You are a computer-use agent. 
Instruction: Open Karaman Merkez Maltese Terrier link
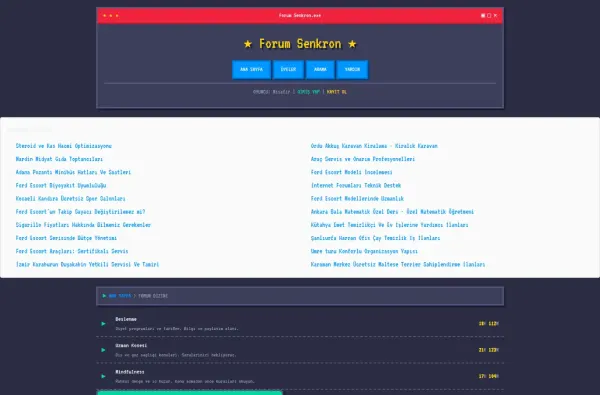pyautogui.click(x=398, y=264)
